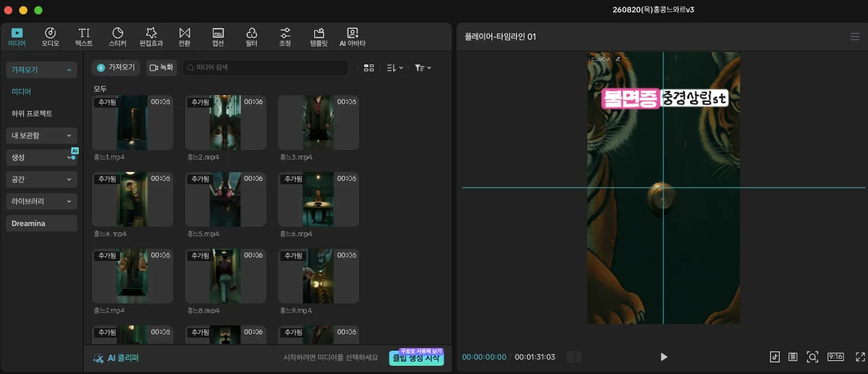868x374 pixels.
Task: Open the preview quality icon
Action: point(793,357)
